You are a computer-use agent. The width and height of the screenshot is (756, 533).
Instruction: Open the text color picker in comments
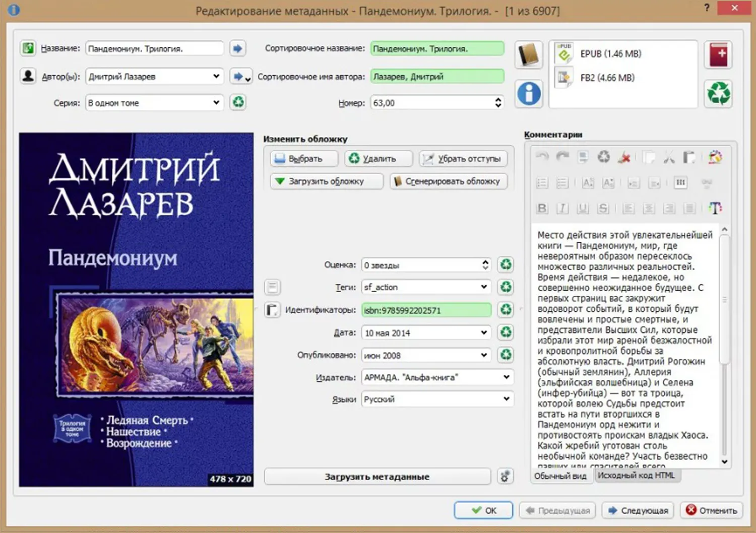click(715, 208)
